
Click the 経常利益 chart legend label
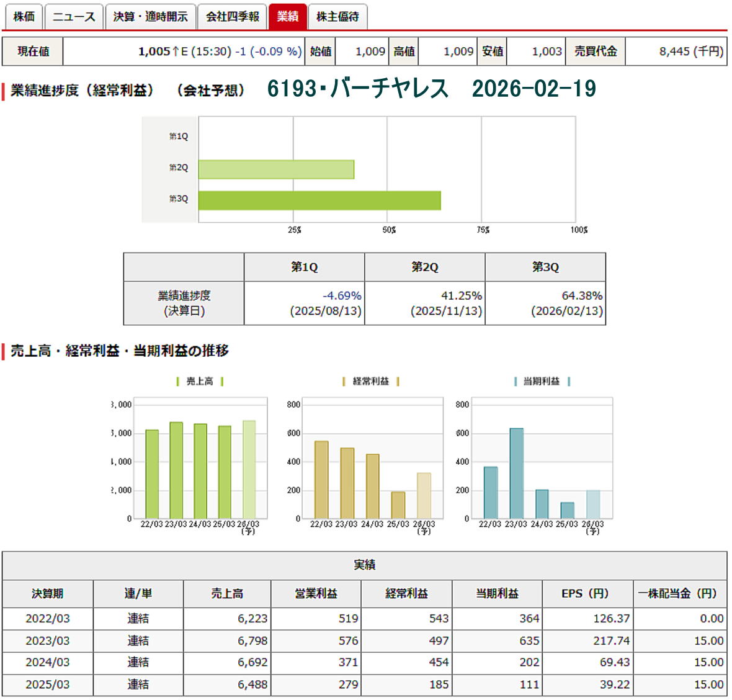(x=370, y=381)
